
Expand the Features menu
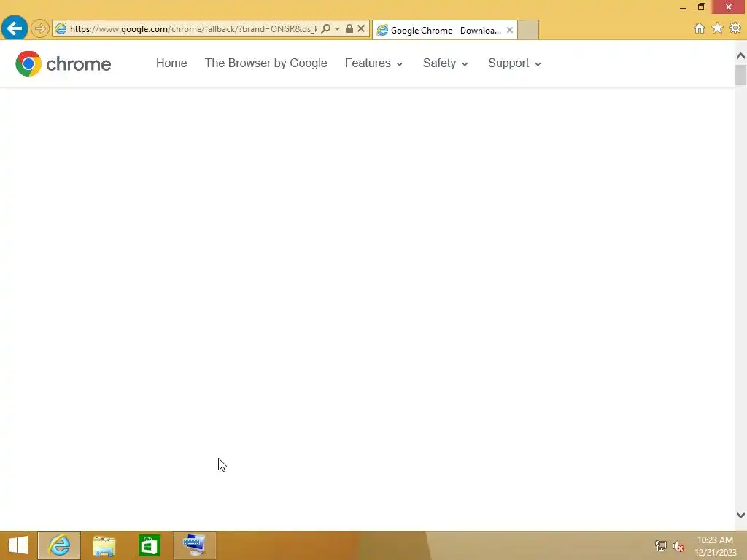[374, 63]
